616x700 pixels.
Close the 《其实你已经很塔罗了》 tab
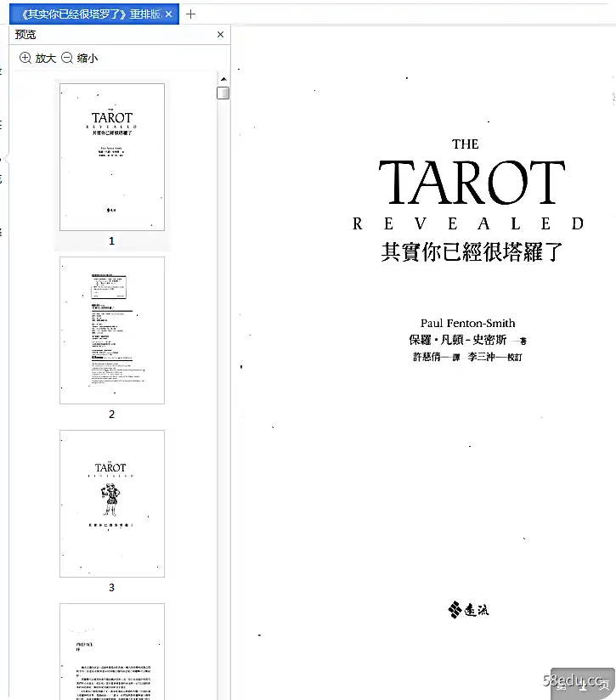tap(169, 14)
